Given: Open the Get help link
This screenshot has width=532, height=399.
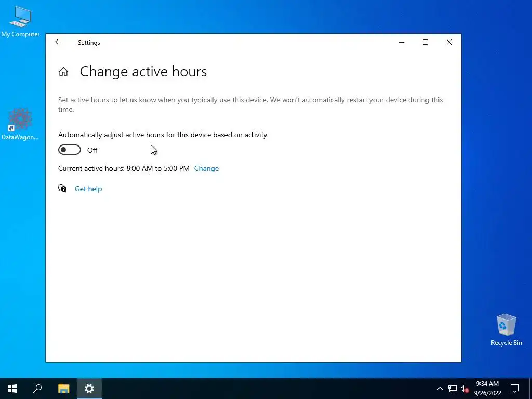Looking at the screenshot, I should 88,189.
